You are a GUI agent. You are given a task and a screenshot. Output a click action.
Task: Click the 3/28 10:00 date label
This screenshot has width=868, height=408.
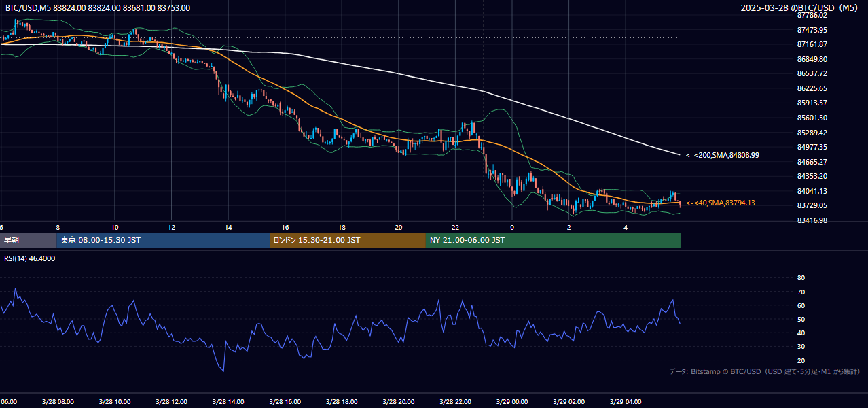[x=115, y=402]
